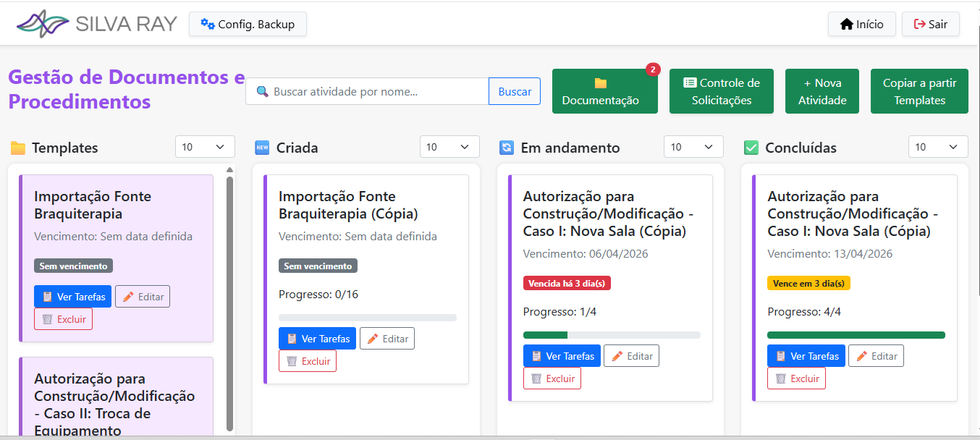Click the green checkmark icon beside Concluídas
The width and height of the screenshot is (980, 440).
pos(751,148)
